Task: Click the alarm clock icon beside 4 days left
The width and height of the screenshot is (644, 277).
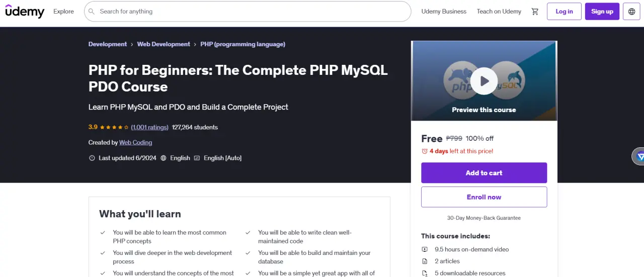Action: point(425,151)
